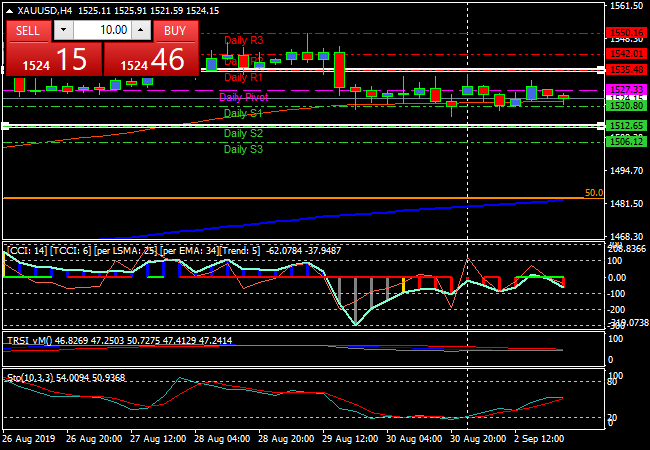The width and height of the screenshot is (650, 450).
Task: Click the BUY button in trade panel
Action: 174,31
